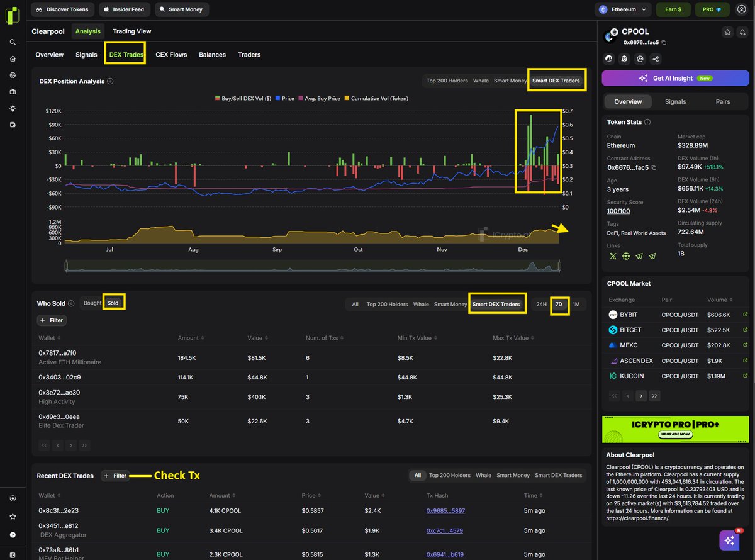This screenshot has height=560, width=755.
Task: Open the BYBIT market external link icon
Action: pos(745,315)
